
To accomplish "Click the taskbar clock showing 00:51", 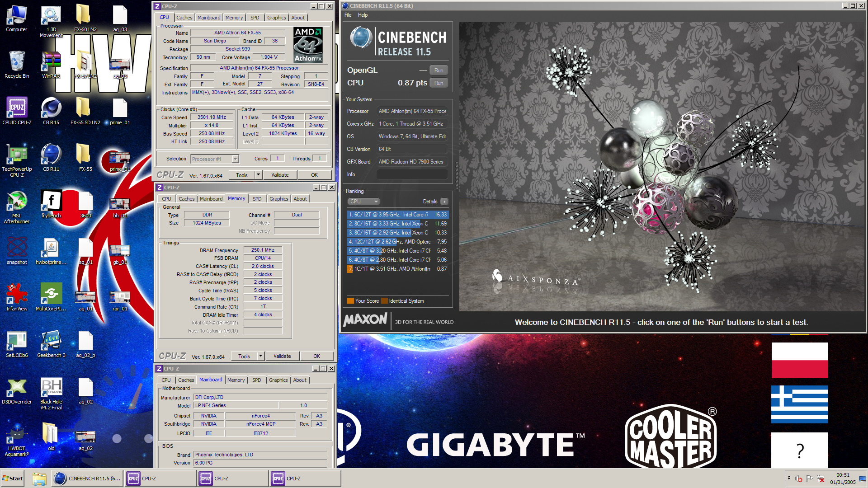I will (x=843, y=479).
